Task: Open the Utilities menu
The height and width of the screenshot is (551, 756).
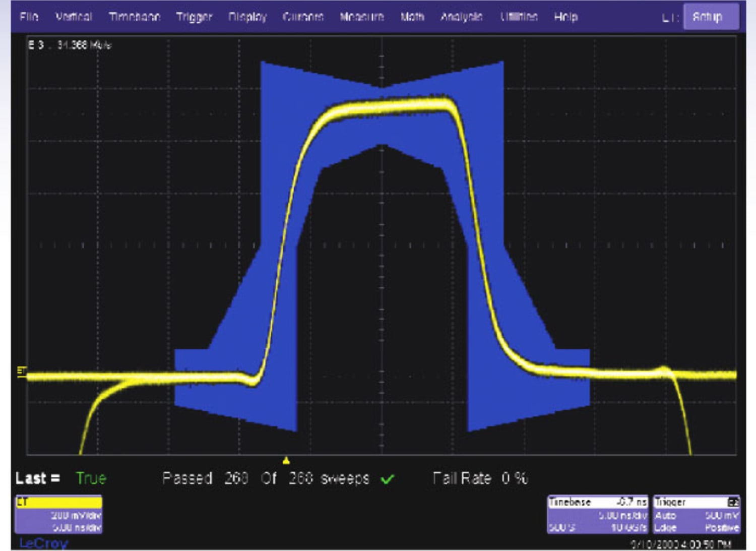Action: click(519, 17)
